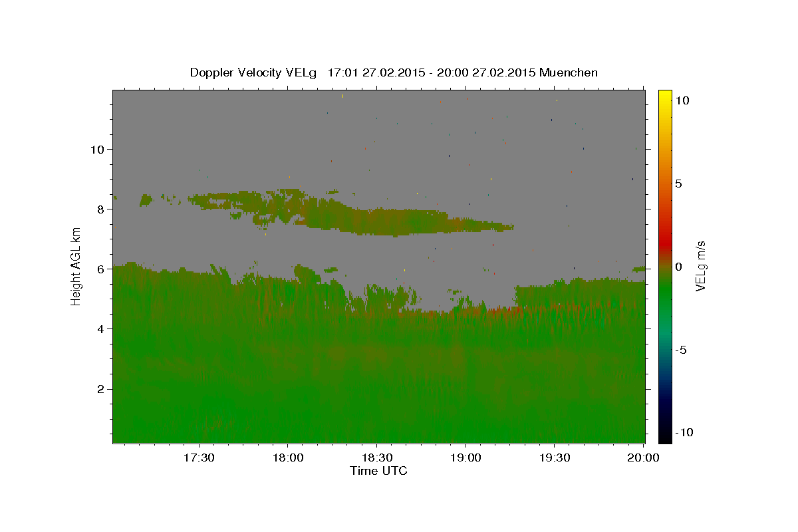Viewport: 798px width, 532px height.
Task: Click the height tick label 4
Action: coord(100,329)
